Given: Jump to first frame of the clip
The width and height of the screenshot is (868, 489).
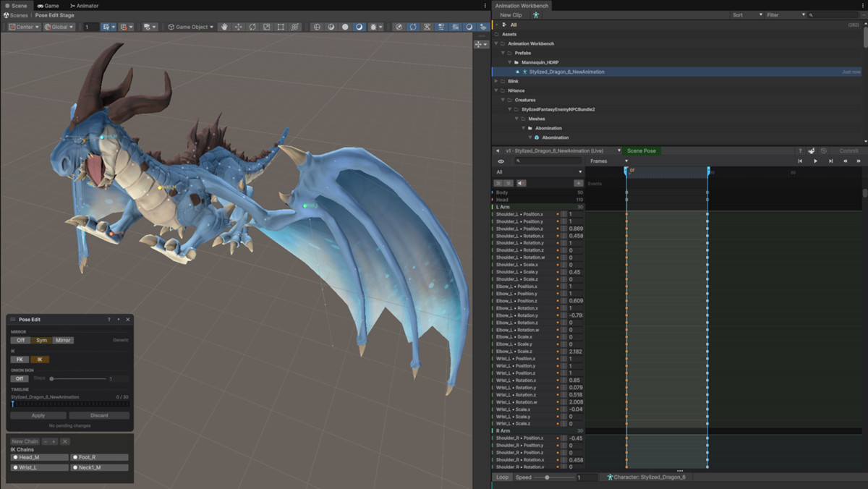Looking at the screenshot, I should (800, 161).
